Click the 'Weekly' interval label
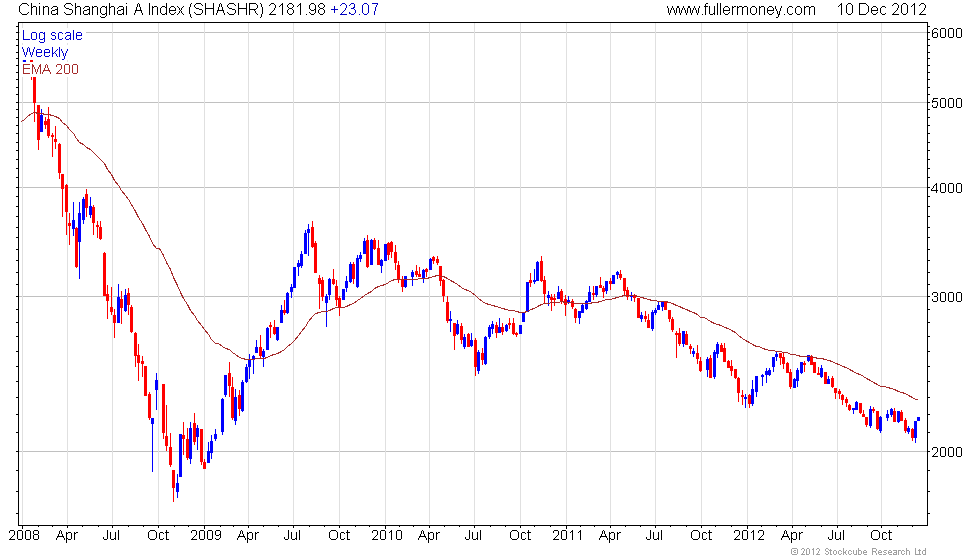This screenshot has width=980, height=560. coord(45,52)
